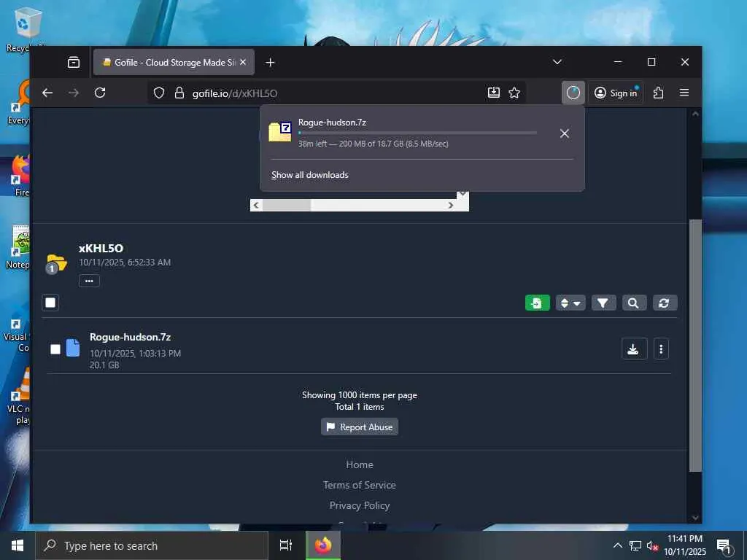The height and width of the screenshot is (560, 747).
Task: Bookmark this page with star icon
Action: pyautogui.click(x=514, y=93)
